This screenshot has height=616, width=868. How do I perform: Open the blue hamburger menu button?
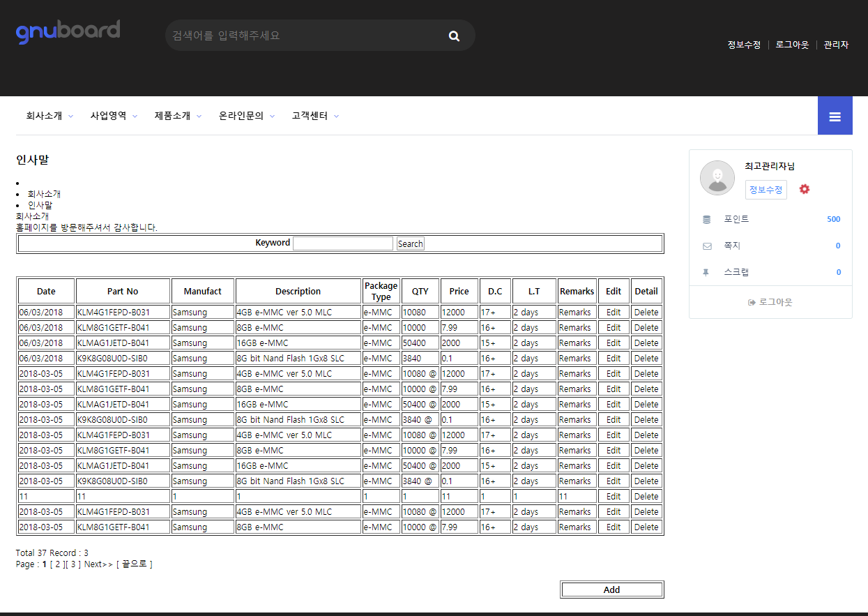point(835,116)
